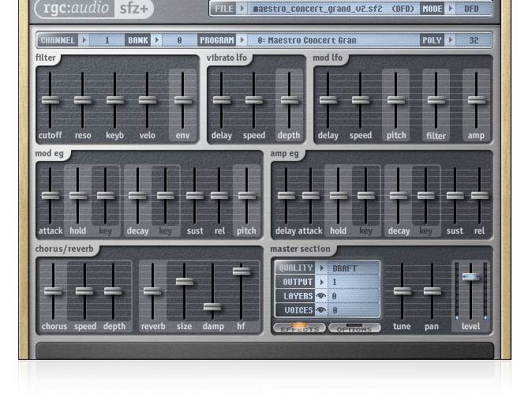Image resolution: width=532 pixels, height=401 pixels.
Task: Click the DRAFT quality value
Action: tap(344, 268)
